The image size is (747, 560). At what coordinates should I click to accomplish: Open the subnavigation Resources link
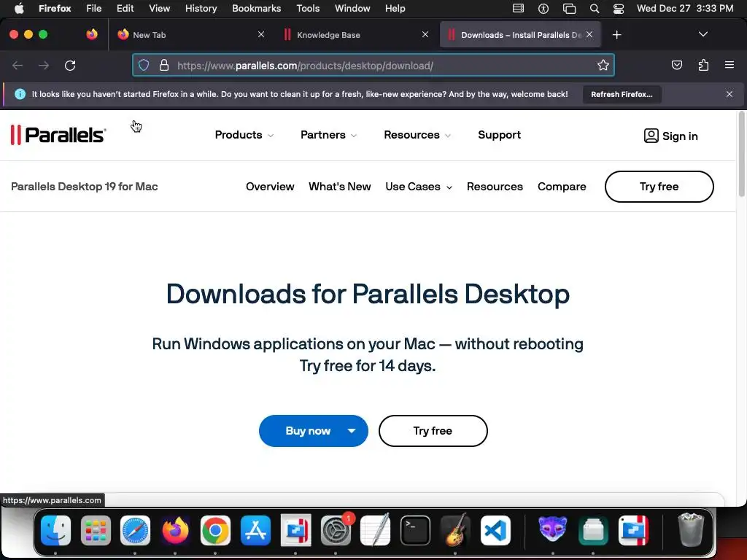[x=495, y=187]
